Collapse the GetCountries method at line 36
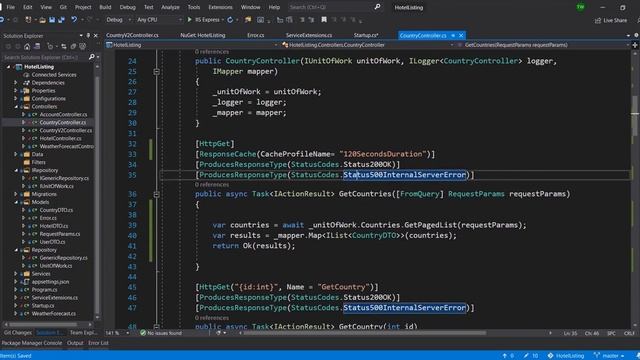Image resolution: width=640 pixels, height=360 pixels. [x=156, y=194]
